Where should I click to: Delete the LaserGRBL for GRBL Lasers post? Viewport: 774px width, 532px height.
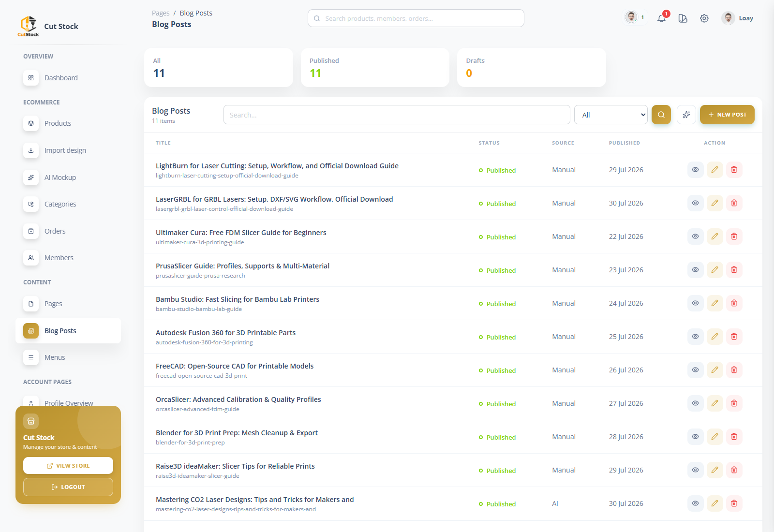pos(734,203)
